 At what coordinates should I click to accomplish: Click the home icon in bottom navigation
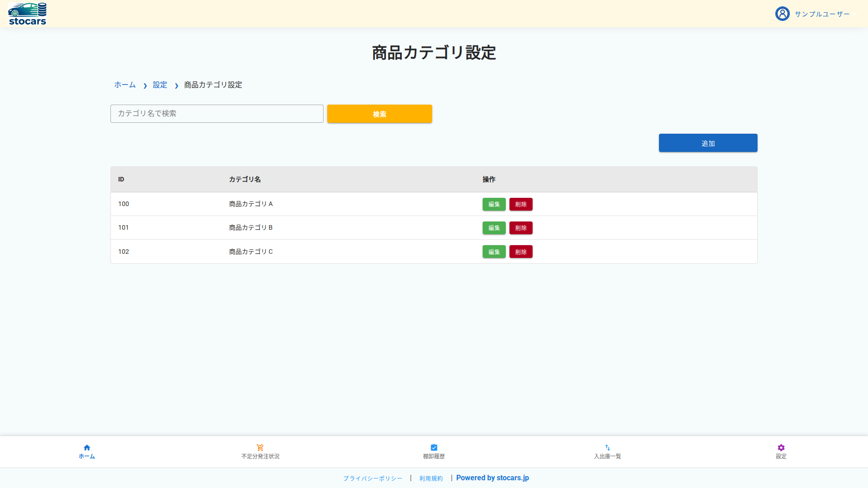pos(87,448)
